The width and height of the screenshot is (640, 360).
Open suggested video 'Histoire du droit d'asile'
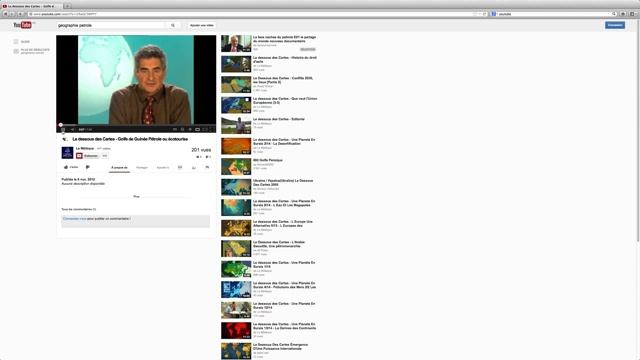[x=269, y=64]
